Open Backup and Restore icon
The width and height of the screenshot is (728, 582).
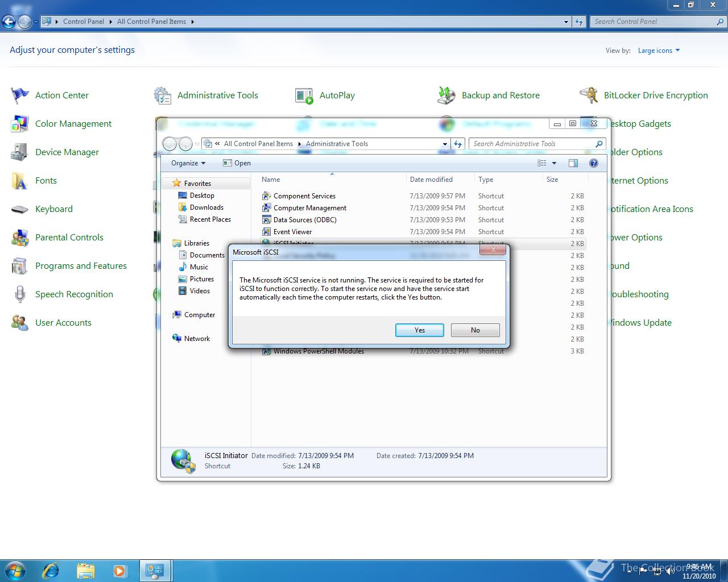pos(446,95)
